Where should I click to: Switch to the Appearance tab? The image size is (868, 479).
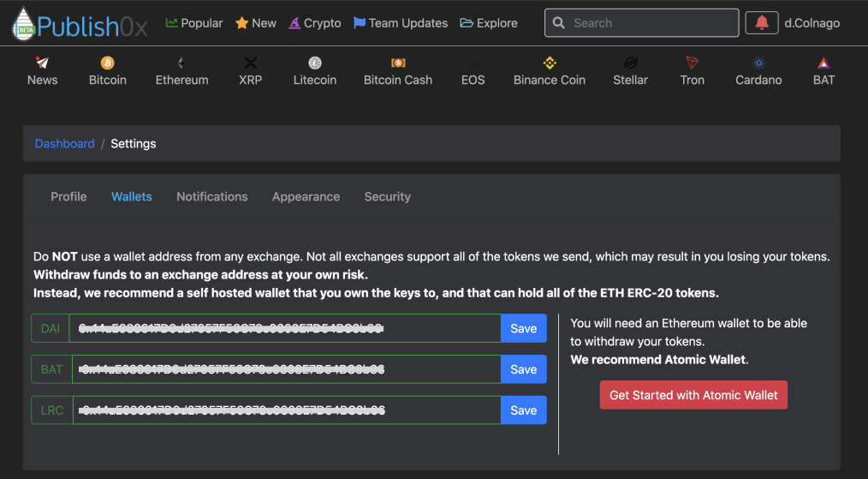pyautogui.click(x=306, y=197)
